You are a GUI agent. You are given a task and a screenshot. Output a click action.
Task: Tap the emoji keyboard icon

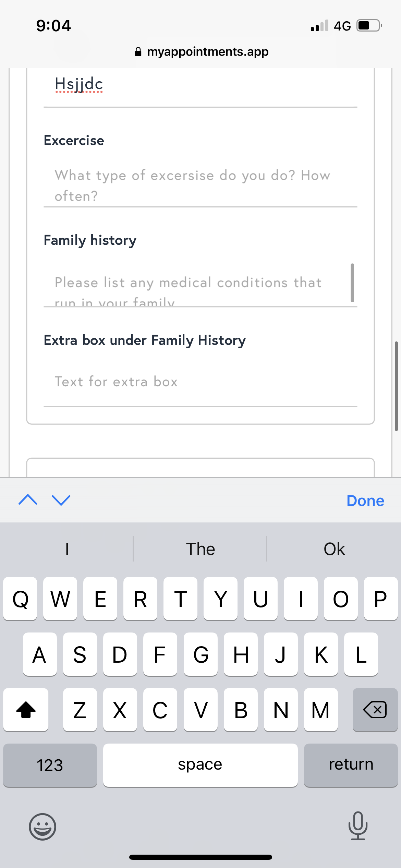point(42,827)
